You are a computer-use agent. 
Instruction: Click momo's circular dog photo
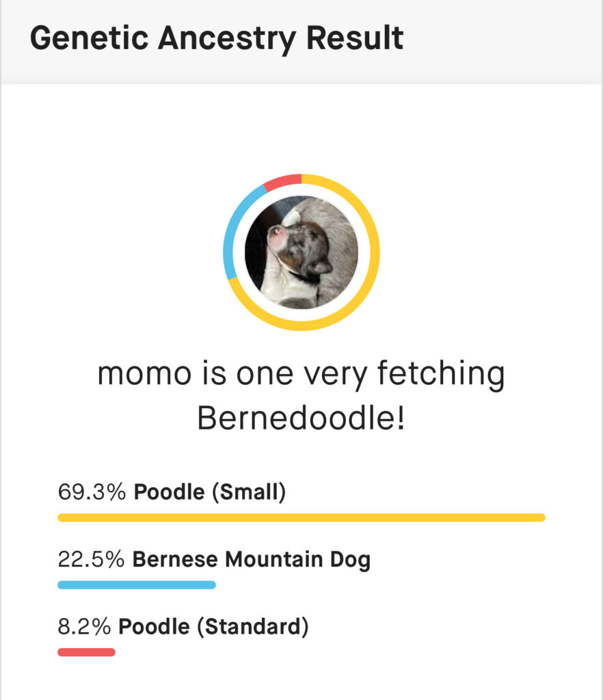pos(301,252)
